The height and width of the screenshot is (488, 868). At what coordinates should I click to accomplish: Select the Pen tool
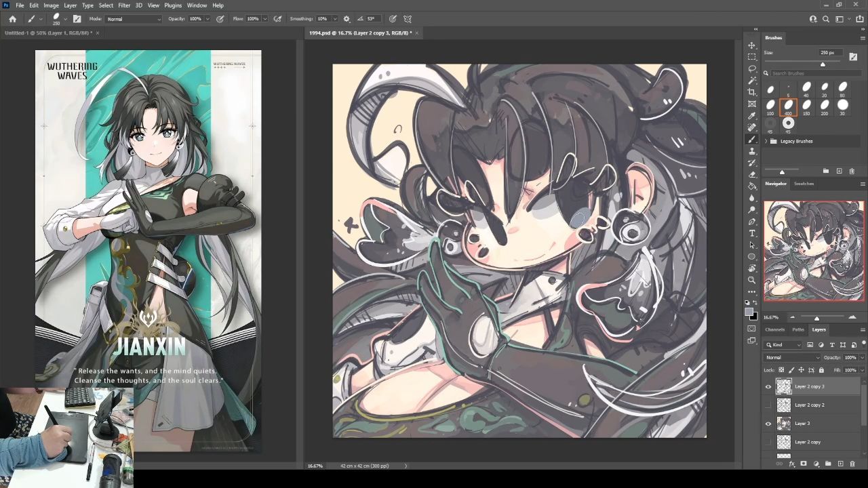752,222
